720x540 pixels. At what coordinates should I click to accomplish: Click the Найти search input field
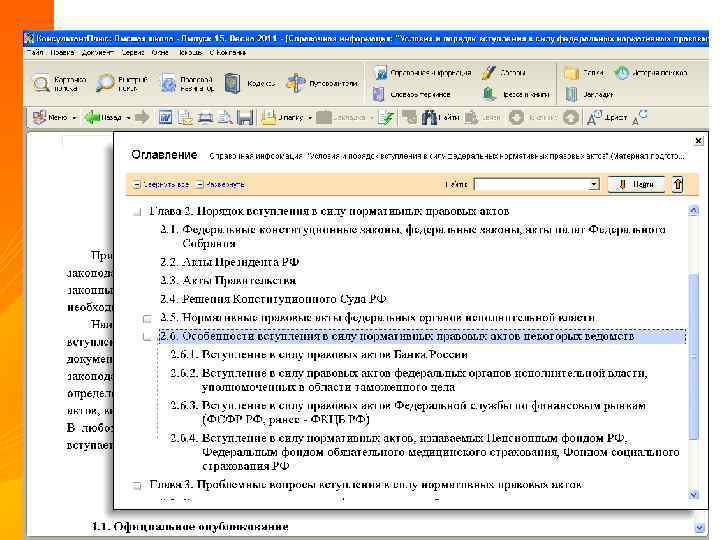[x=531, y=184]
